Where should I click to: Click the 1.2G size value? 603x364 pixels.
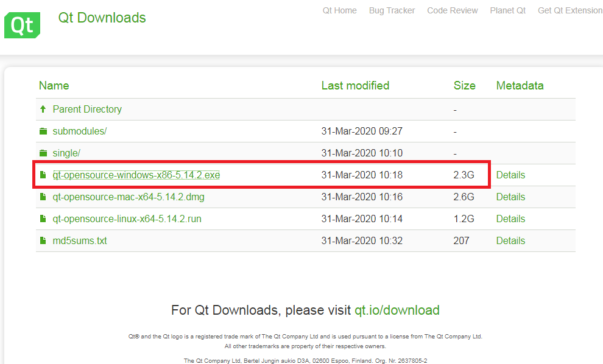click(x=464, y=219)
